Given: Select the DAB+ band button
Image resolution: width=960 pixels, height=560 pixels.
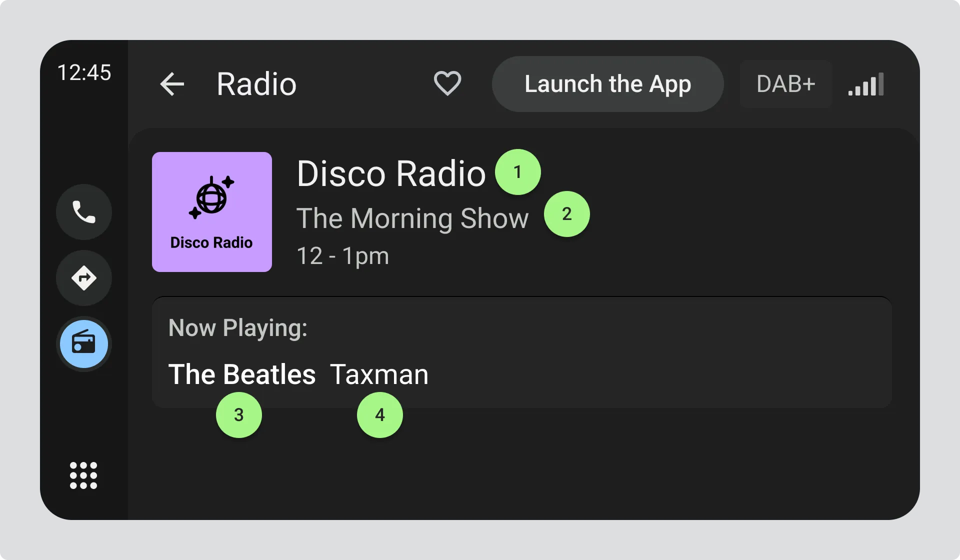Looking at the screenshot, I should (785, 84).
